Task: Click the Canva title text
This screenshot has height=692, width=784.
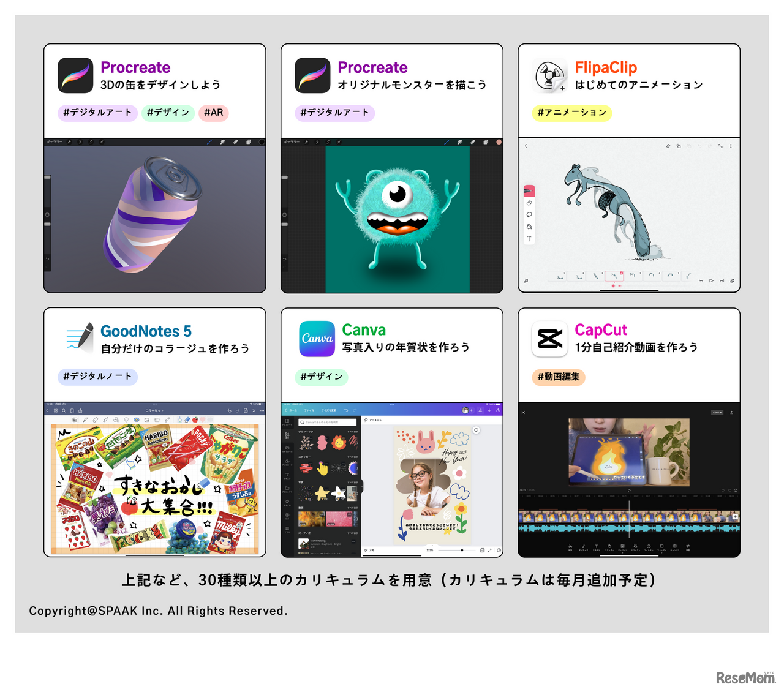Action: click(x=364, y=330)
